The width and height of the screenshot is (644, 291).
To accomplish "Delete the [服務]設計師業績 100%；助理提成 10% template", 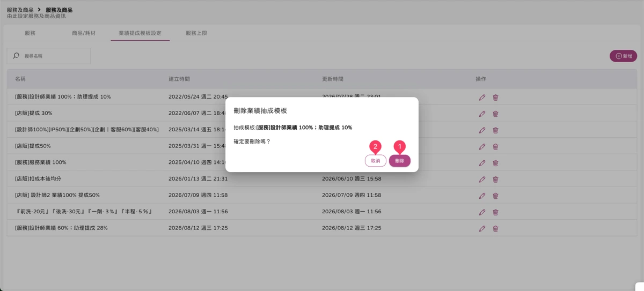I will click(495, 98).
